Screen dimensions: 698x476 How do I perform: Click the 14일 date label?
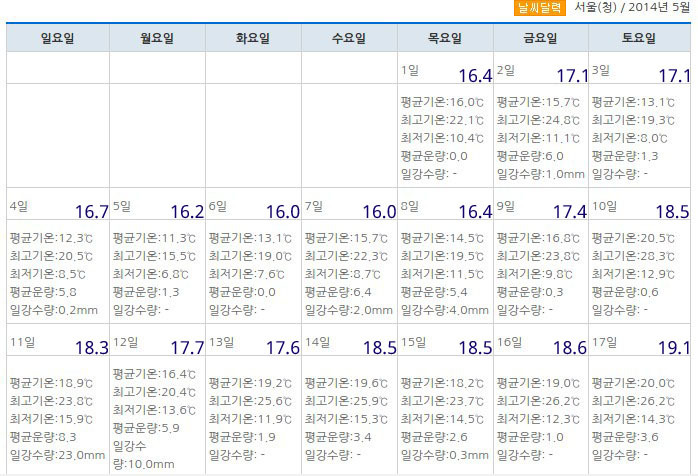(317, 342)
